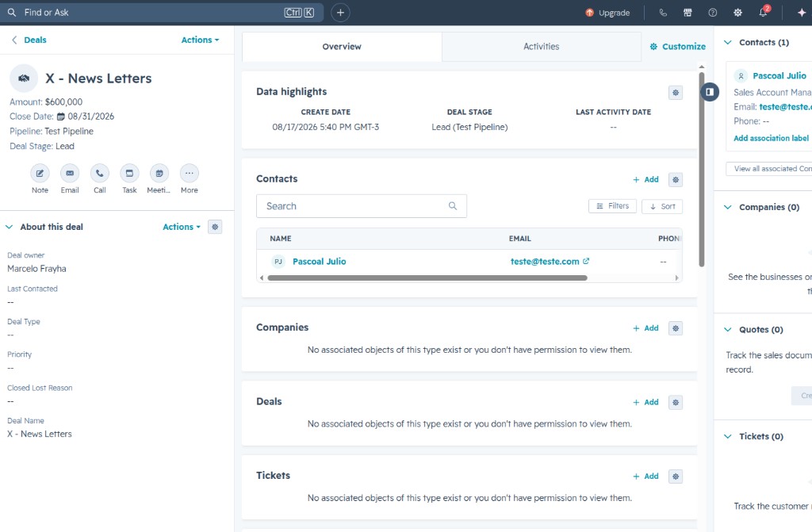Open the More actions ellipsis icon
The image size is (812, 532).
pyautogui.click(x=189, y=174)
